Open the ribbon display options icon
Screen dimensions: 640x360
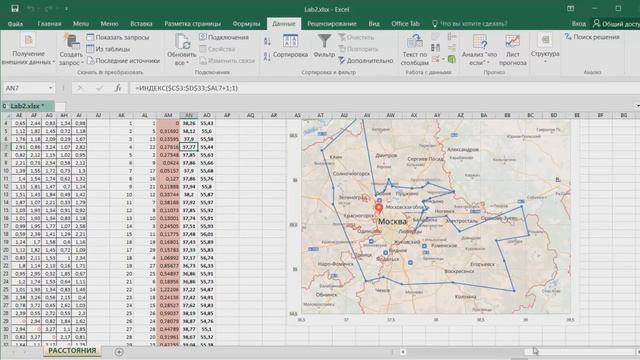pyautogui.click(x=571, y=9)
